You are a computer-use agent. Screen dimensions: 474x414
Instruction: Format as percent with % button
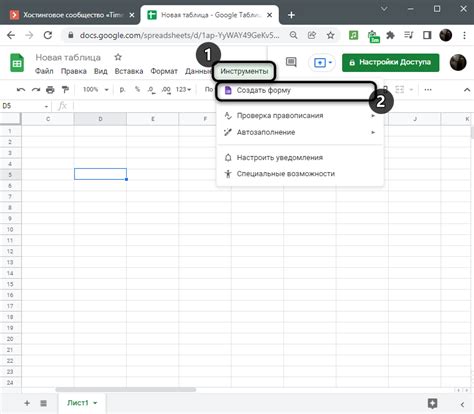click(137, 89)
